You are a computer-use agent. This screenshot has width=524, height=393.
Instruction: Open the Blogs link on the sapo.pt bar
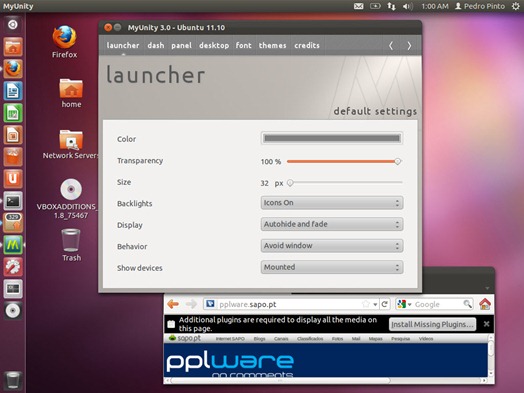click(x=259, y=339)
